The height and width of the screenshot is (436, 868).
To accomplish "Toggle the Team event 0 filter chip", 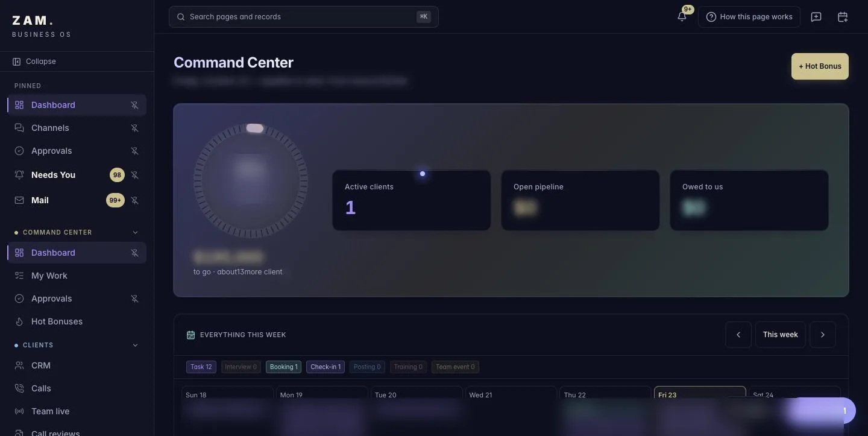I will point(455,367).
